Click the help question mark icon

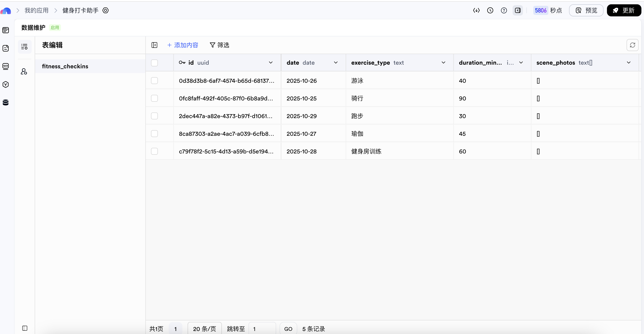pyautogui.click(x=504, y=11)
